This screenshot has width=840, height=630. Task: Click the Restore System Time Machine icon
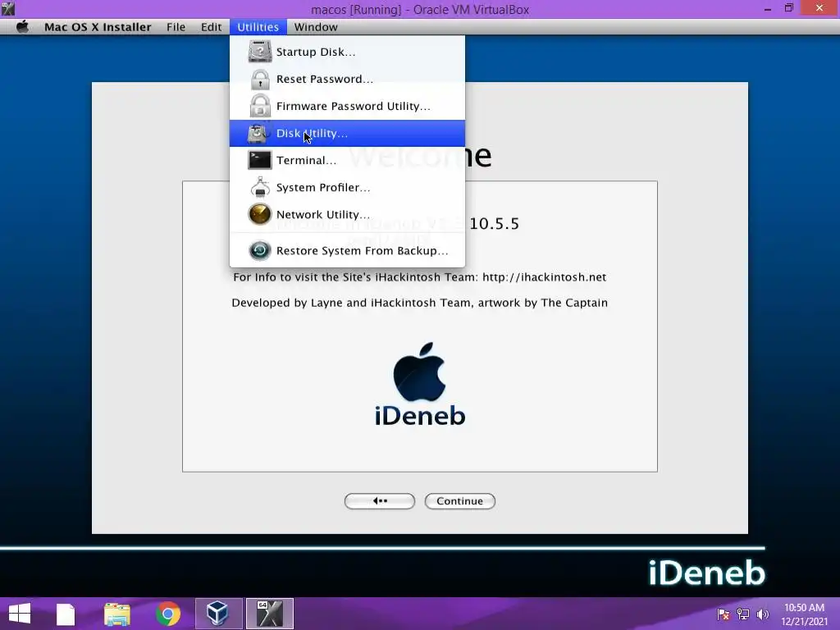(260, 251)
